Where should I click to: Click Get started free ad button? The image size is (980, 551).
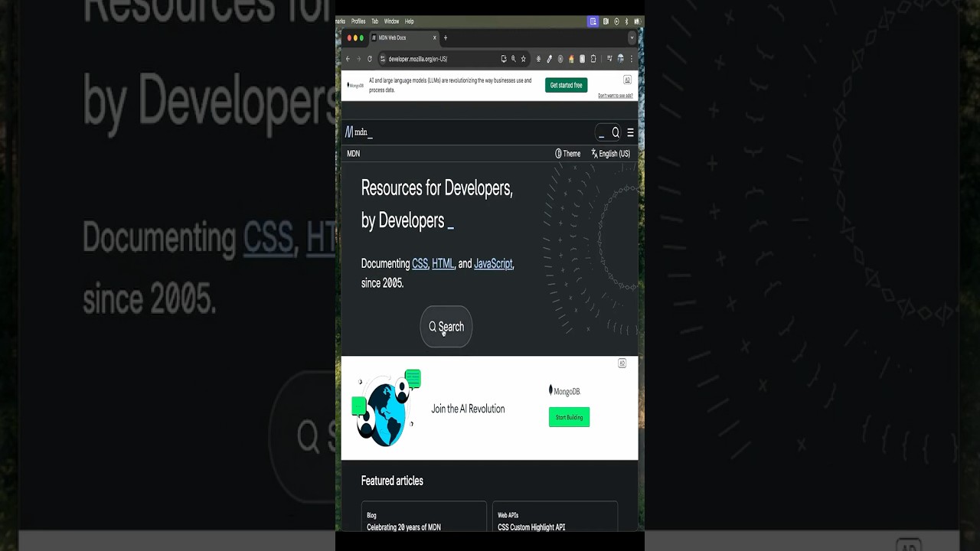click(x=567, y=85)
